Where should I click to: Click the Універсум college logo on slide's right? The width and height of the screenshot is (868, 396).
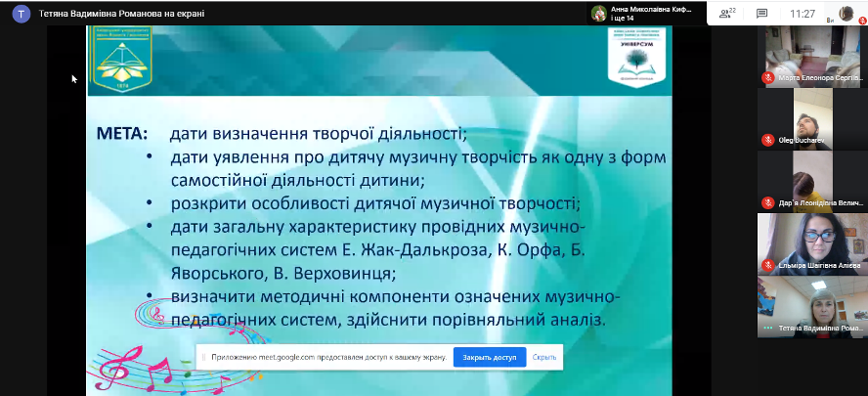point(636,57)
